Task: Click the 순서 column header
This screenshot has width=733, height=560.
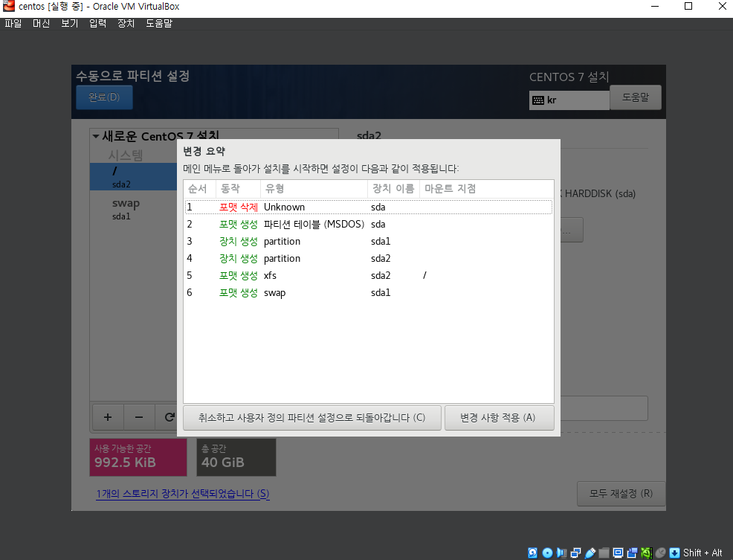Action: (200, 189)
